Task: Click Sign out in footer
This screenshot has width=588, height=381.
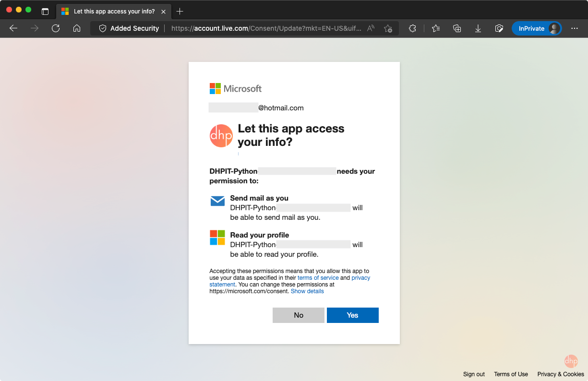Action: click(474, 374)
